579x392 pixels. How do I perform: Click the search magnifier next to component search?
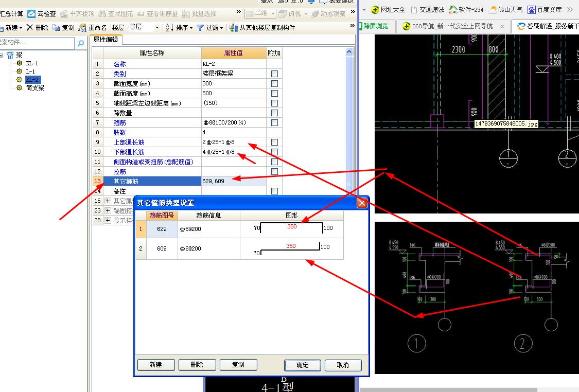tap(80, 43)
